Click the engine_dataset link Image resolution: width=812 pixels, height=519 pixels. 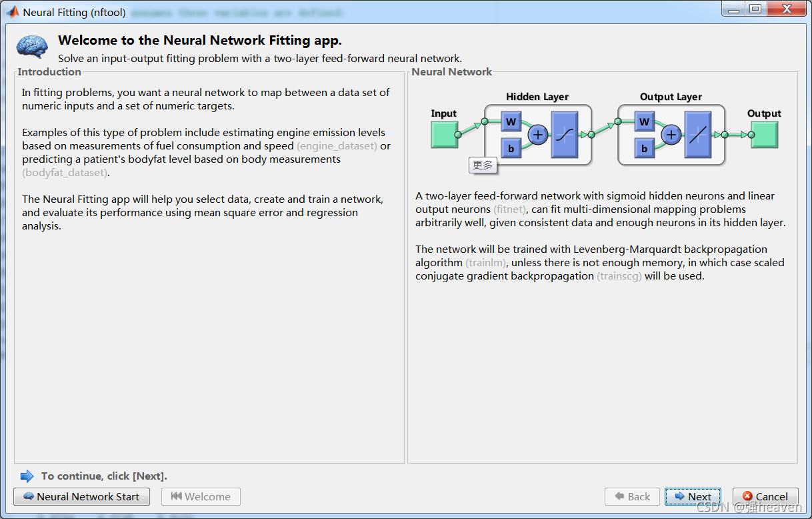pos(337,145)
